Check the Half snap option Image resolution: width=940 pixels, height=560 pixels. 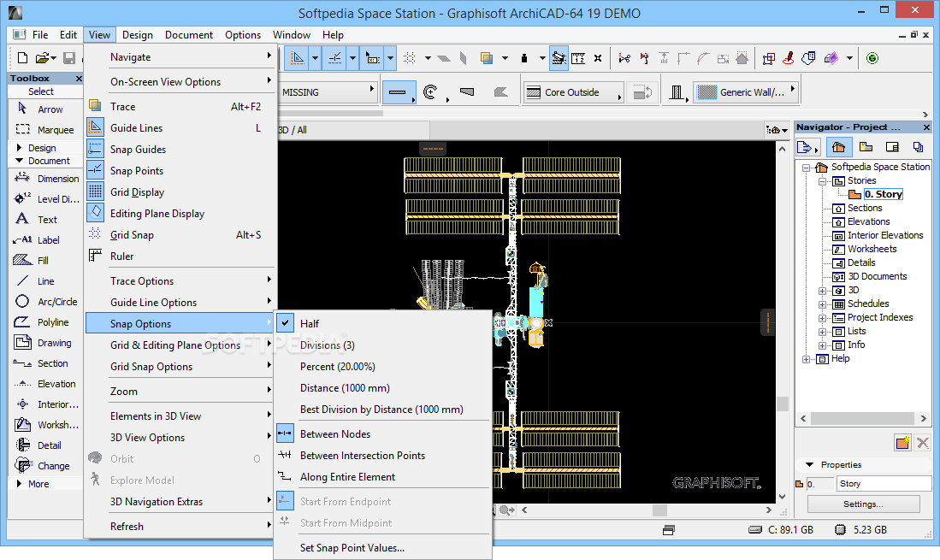382,323
